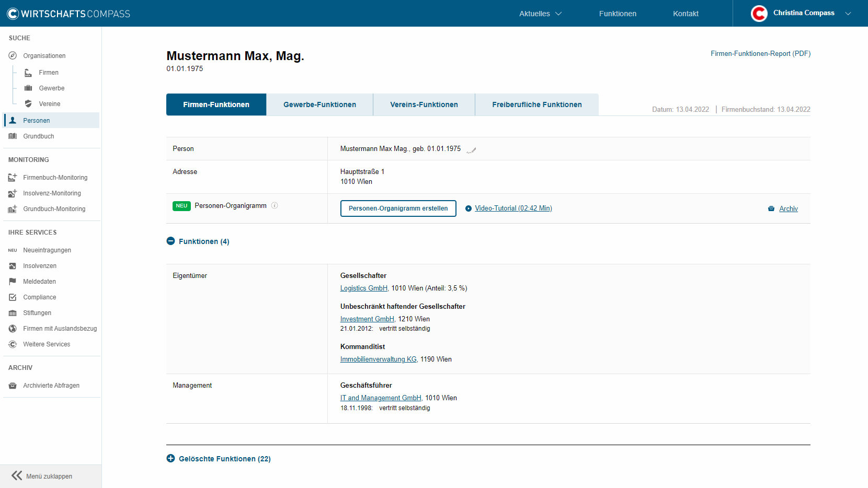
Task: Open the Aktuelles dropdown menu
Action: (540, 14)
